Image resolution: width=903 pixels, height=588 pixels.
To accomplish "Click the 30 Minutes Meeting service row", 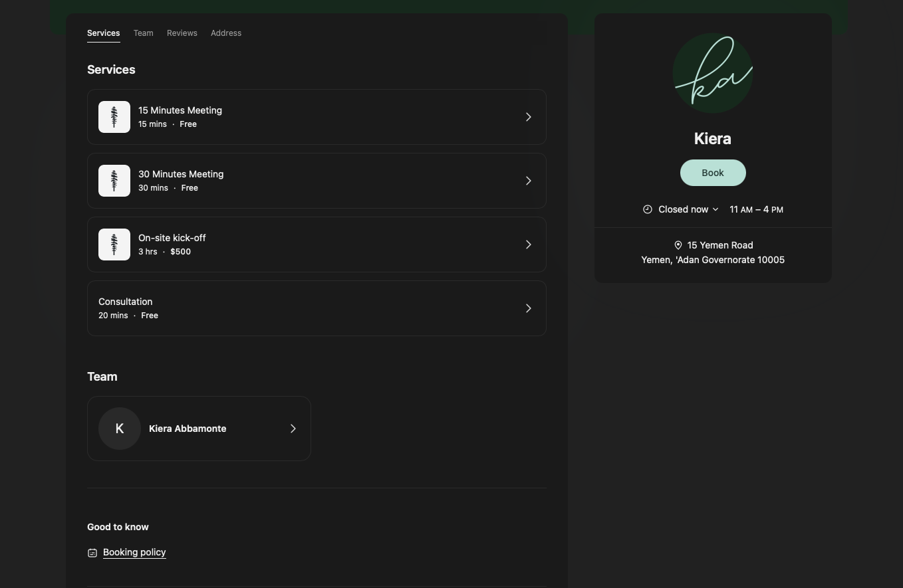I will pyautogui.click(x=317, y=180).
